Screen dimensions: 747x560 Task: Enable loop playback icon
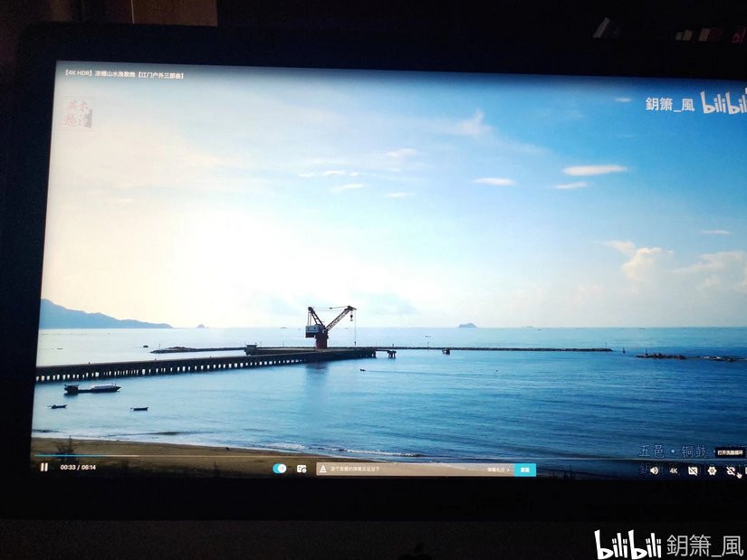731,470
